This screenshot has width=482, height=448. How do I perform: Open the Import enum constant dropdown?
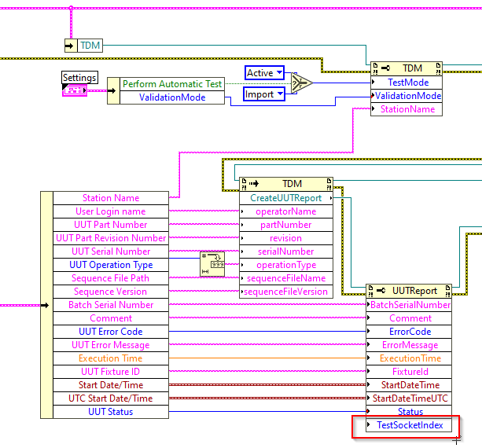point(280,94)
